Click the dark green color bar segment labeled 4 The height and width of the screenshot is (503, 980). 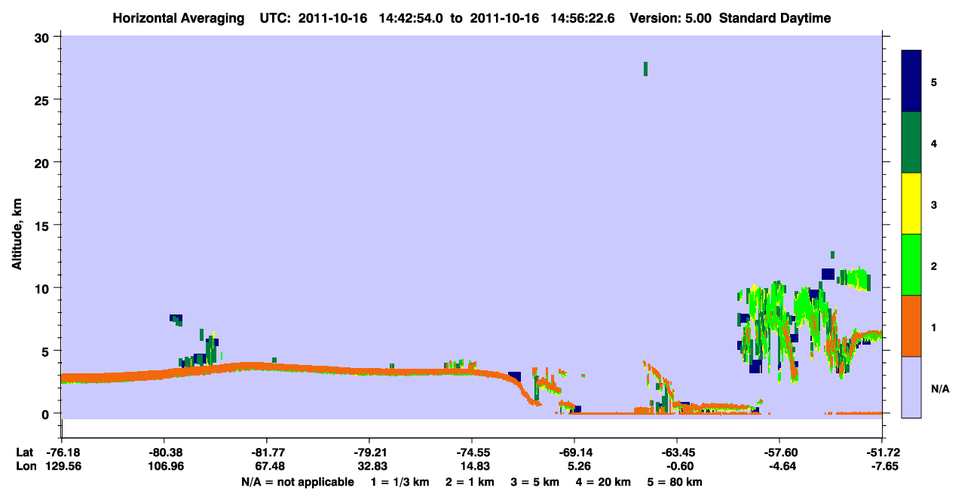(911, 143)
